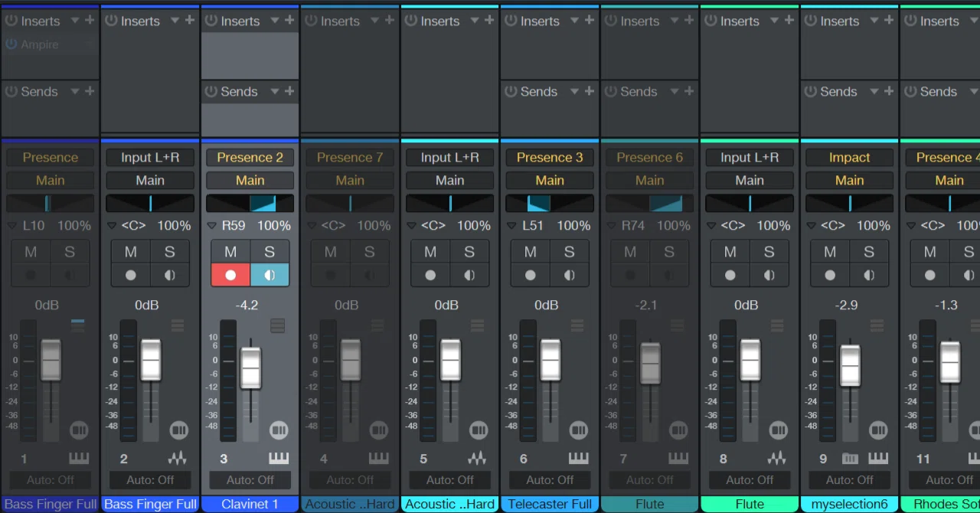Solo the Telecaster Full channel
The height and width of the screenshot is (513, 980).
(x=570, y=252)
